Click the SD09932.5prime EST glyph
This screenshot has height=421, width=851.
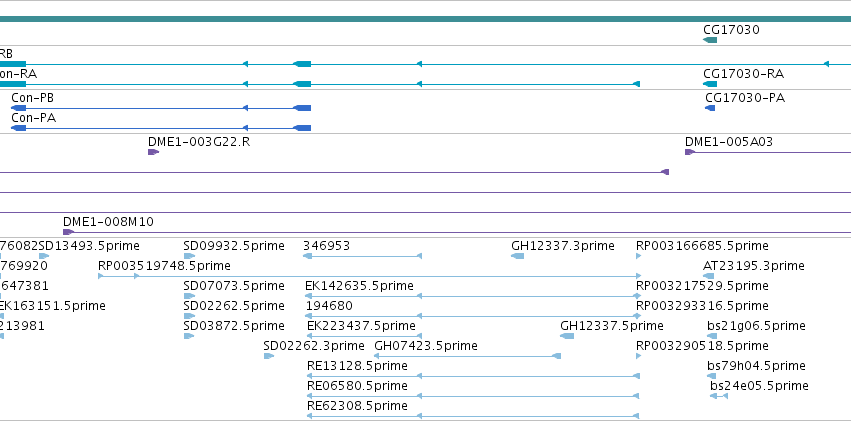pyautogui.click(x=189, y=256)
